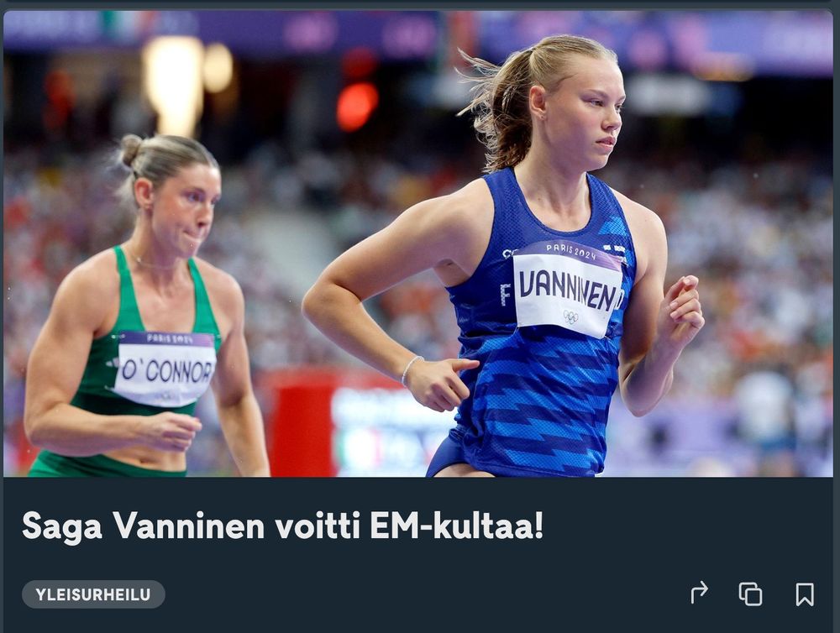Open the headline Saga Vanninen voitti EM-kultaa!

(282, 526)
